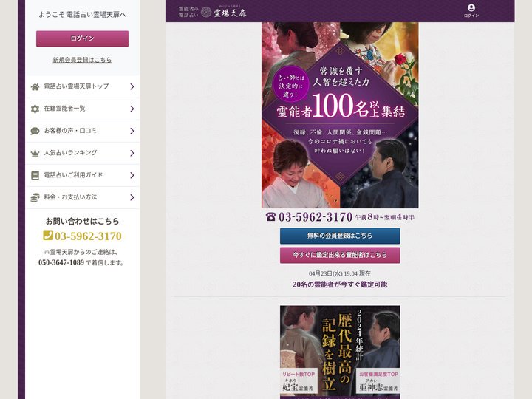This screenshot has width=532, height=399.
Task: Open 歴代最高の記録を樹立 banner image
Action: (x=340, y=352)
